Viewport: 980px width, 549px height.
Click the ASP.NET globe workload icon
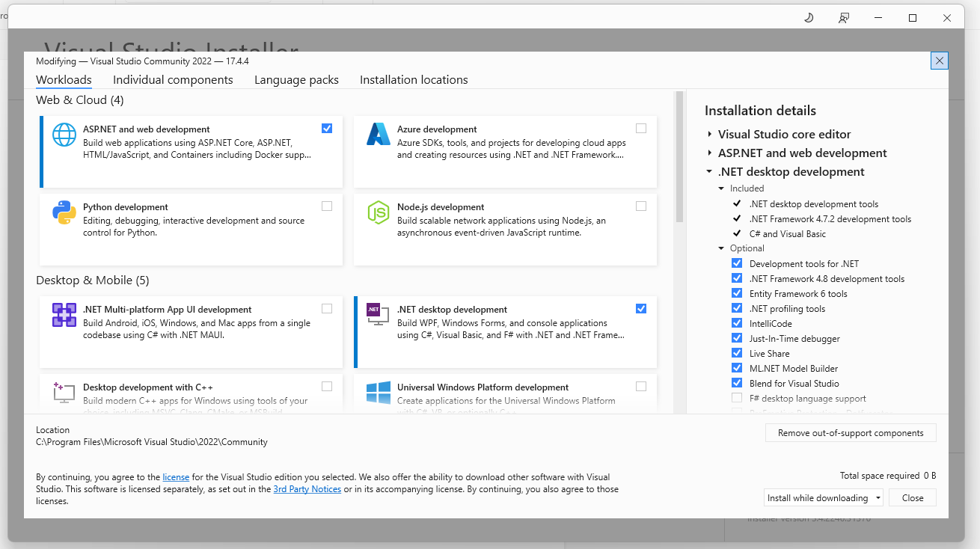click(x=64, y=135)
